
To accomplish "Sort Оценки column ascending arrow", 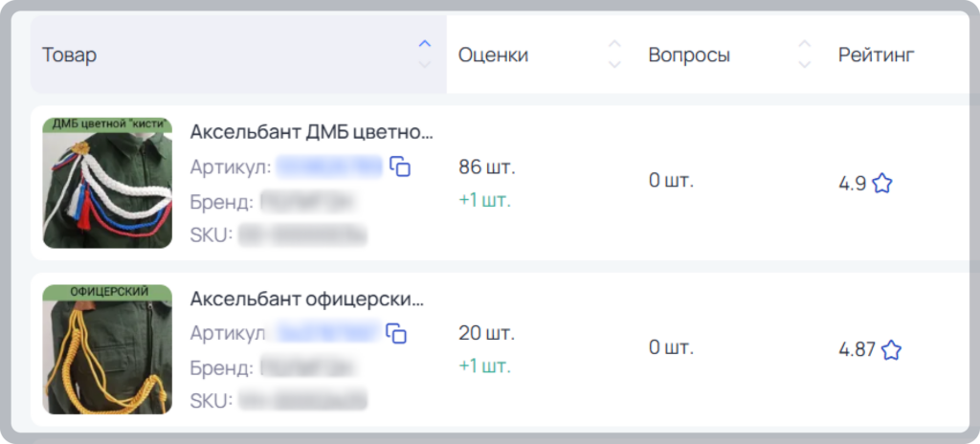I will [x=615, y=44].
